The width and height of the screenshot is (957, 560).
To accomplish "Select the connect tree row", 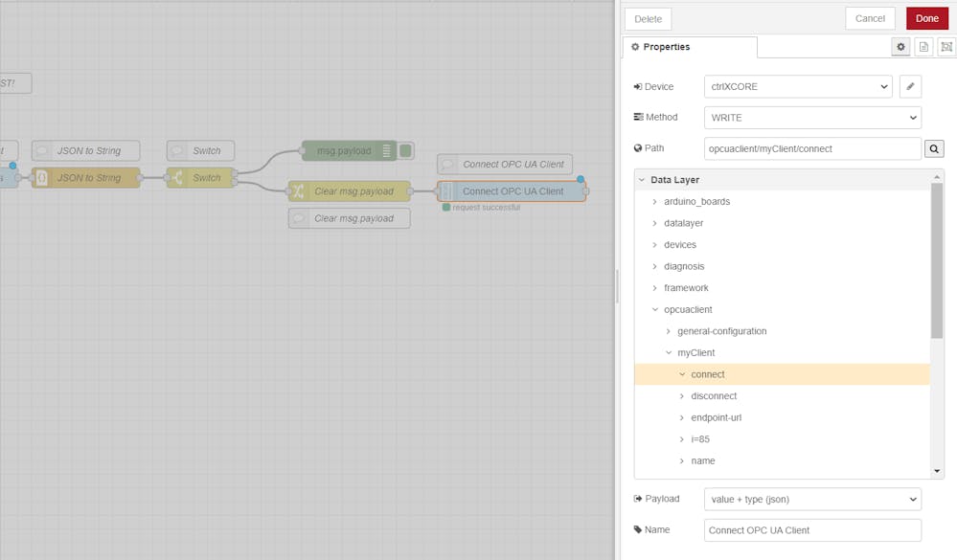I will click(782, 374).
